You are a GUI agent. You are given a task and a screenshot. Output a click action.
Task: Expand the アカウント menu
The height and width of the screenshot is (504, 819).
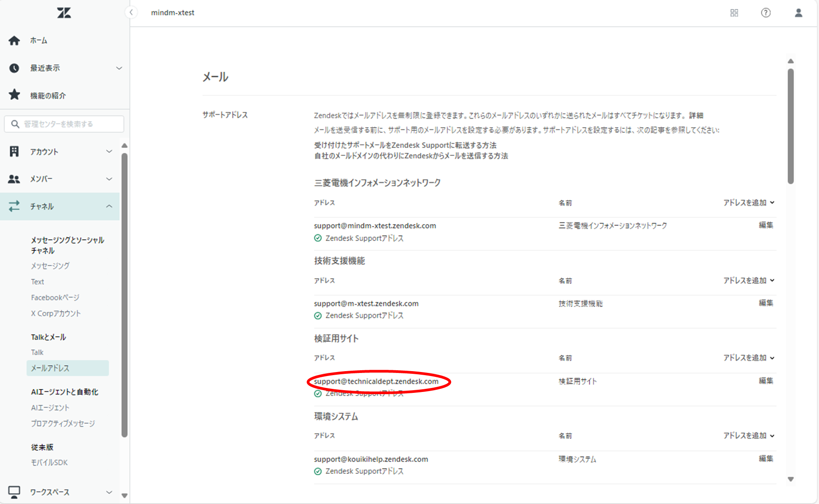[x=109, y=151]
